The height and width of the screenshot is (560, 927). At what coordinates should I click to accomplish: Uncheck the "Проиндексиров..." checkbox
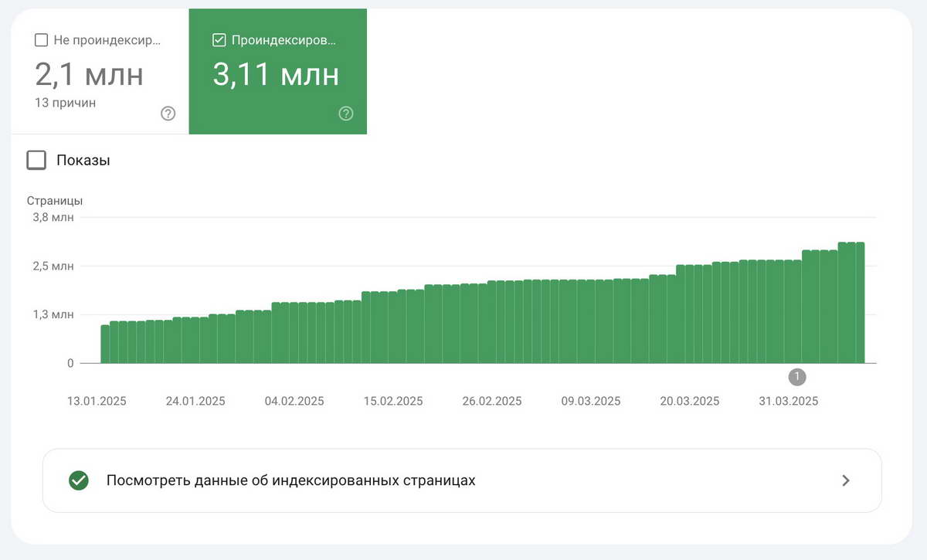pos(219,40)
